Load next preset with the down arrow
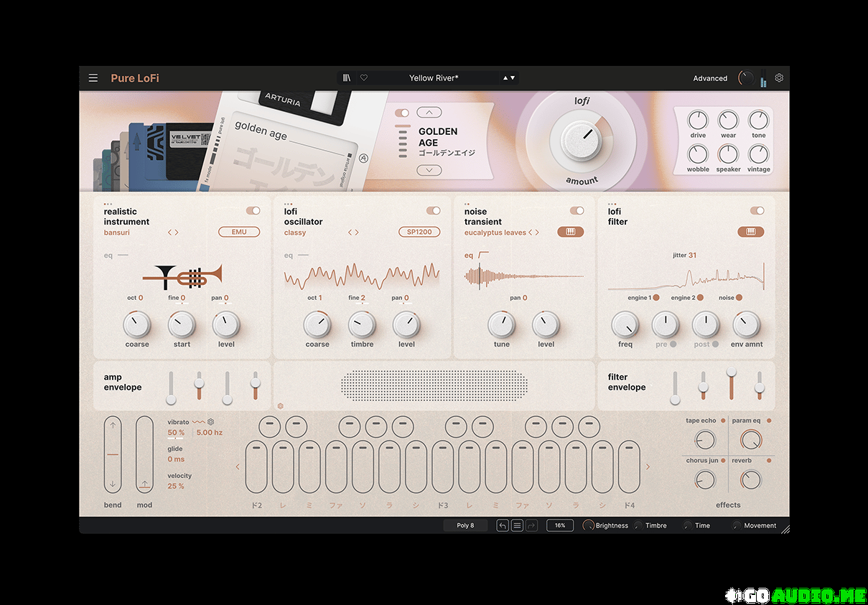The image size is (868, 605). [513, 78]
